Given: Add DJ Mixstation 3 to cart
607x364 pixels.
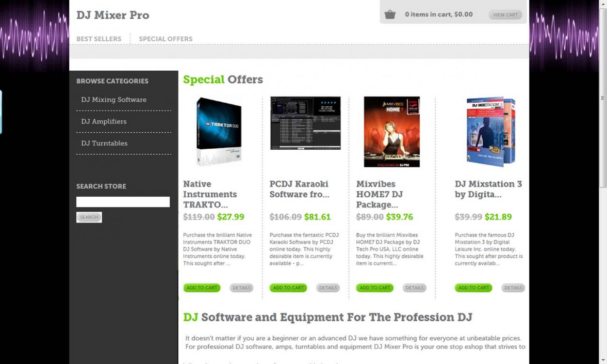Looking at the screenshot, I should [x=474, y=288].
